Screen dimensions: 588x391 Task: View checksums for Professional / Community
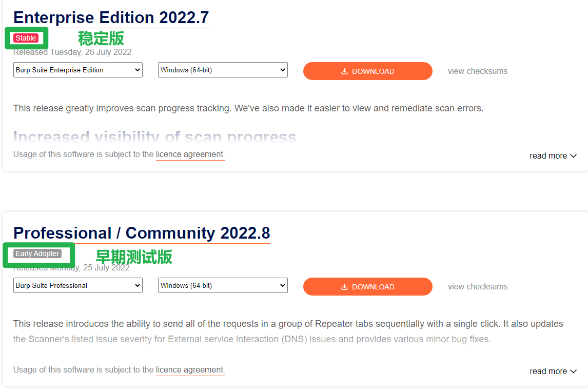[x=477, y=287]
